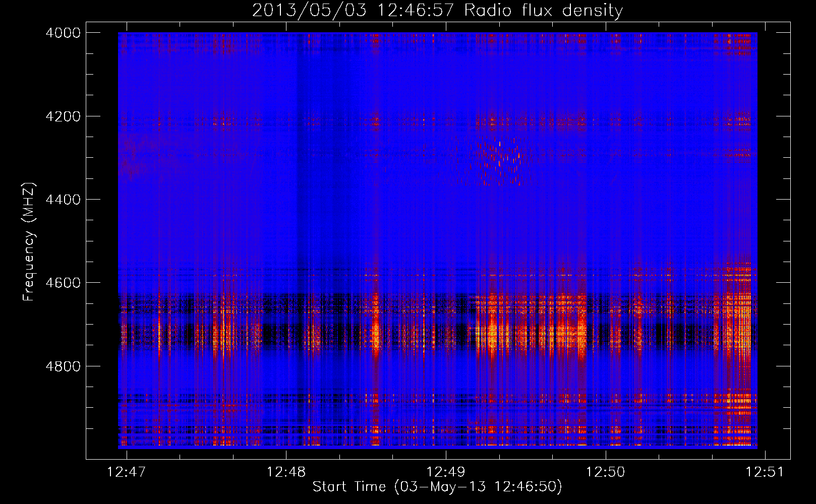Click the 12:47 time axis label
This screenshot has width=816, height=504.
127,472
